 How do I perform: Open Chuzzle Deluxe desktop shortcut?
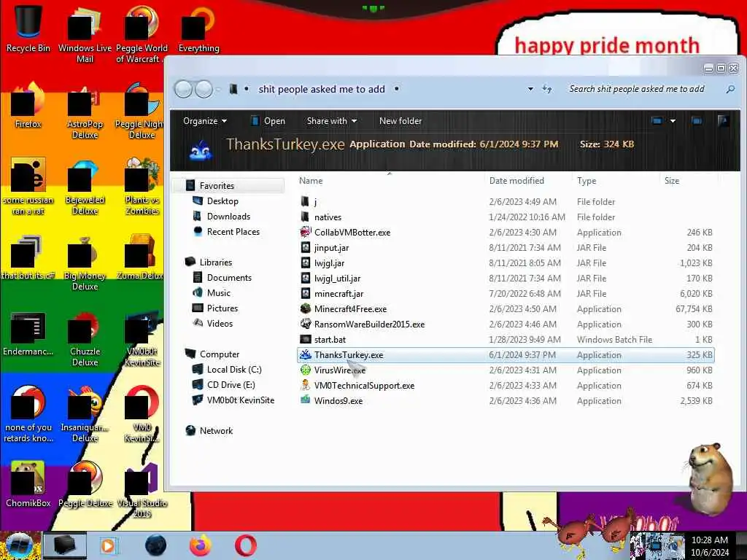pos(85,338)
